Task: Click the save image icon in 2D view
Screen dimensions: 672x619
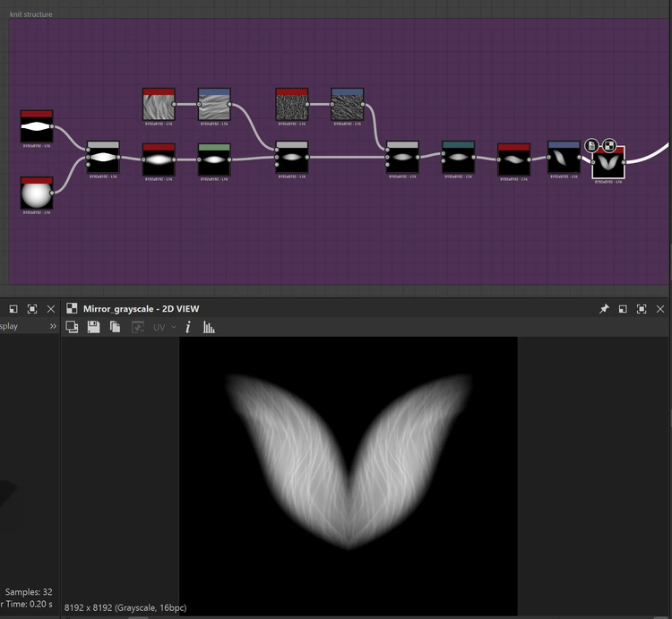Action: click(94, 327)
